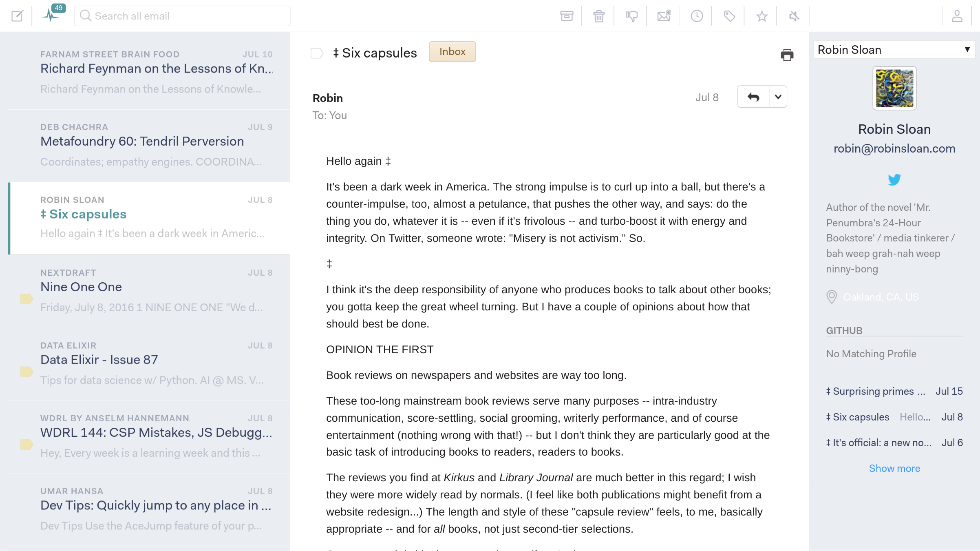Focus the Search all email field
Screen dimensions: 980x551
(x=182, y=16)
